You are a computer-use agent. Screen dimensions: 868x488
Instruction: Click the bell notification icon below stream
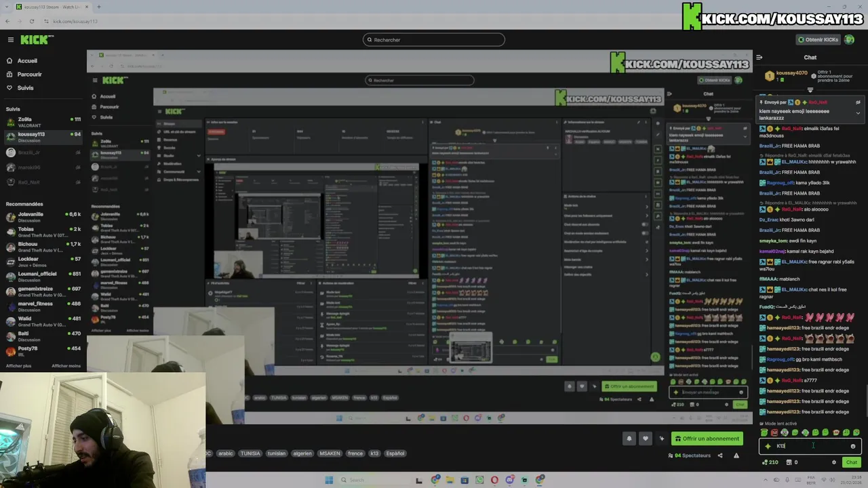(x=629, y=439)
